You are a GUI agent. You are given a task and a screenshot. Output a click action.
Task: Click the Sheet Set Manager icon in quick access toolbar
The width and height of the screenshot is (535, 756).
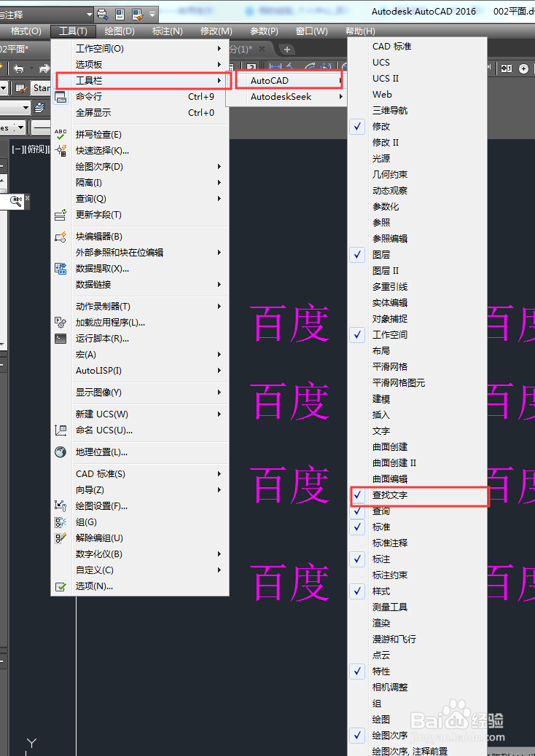click(x=120, y=14)
